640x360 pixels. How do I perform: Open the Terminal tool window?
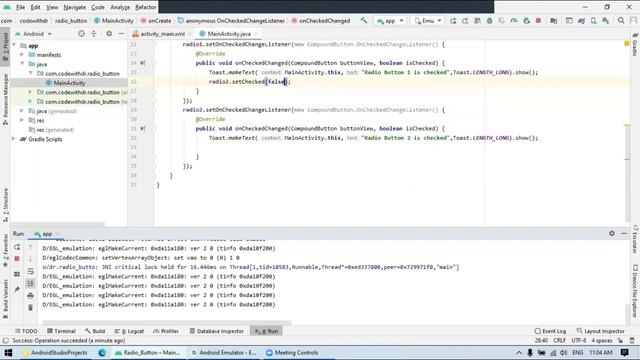tap(61, 331)
